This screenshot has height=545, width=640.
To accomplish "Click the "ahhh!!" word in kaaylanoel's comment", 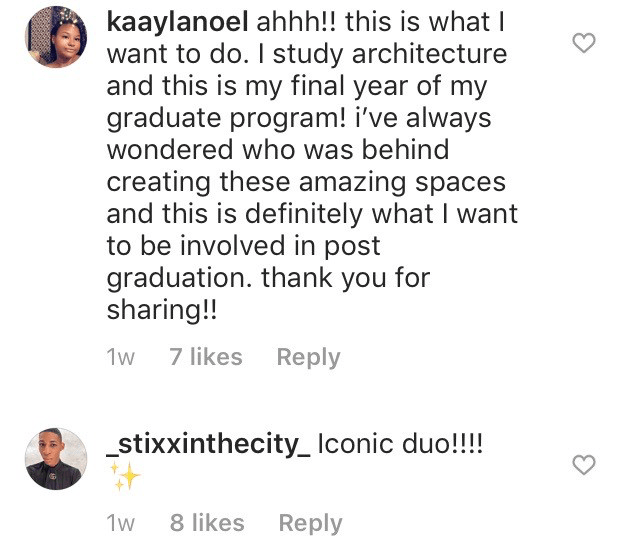I will click(x=290, y=22).
